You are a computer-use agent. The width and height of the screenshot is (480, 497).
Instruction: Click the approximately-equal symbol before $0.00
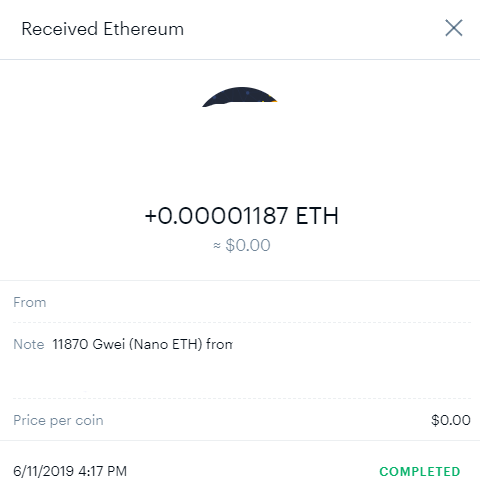[217, 246]
